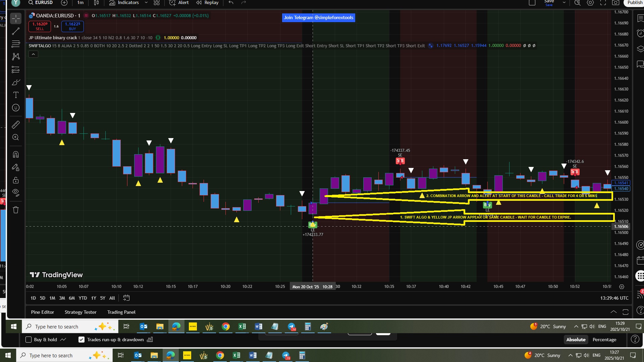Image resolution: width=644 pixels, height=362 pixels.
Task: Start bar Replay mode
Action: click(x=207, y=3)
